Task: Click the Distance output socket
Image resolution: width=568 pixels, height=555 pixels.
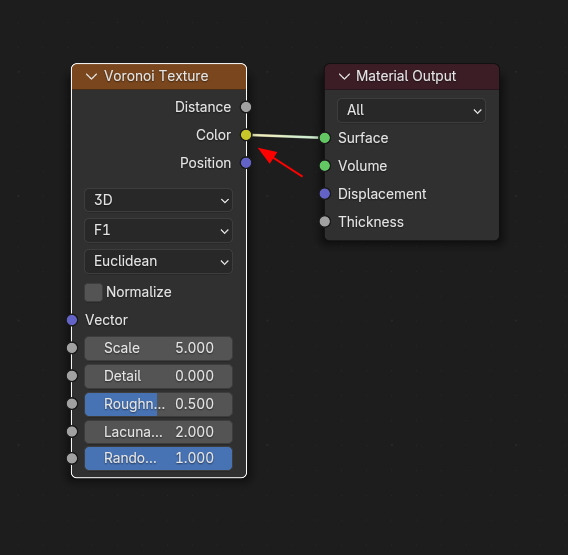Action: point(246,107)
